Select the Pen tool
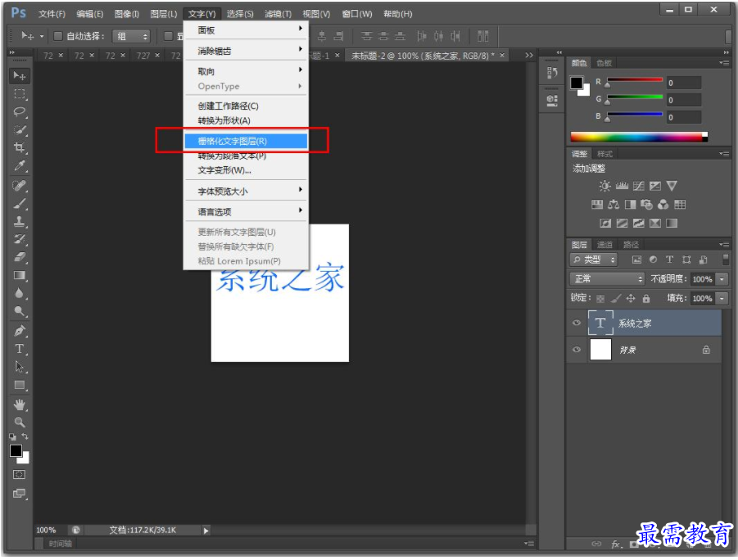The height and width of the screenshot is (560, 738). coord(20,331)
